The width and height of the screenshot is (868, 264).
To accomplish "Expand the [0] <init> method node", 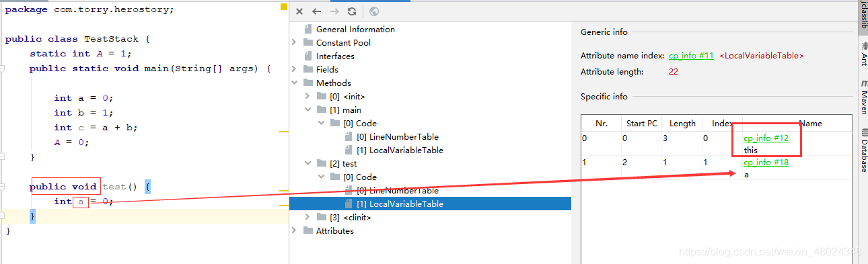I will pos(308,96).
